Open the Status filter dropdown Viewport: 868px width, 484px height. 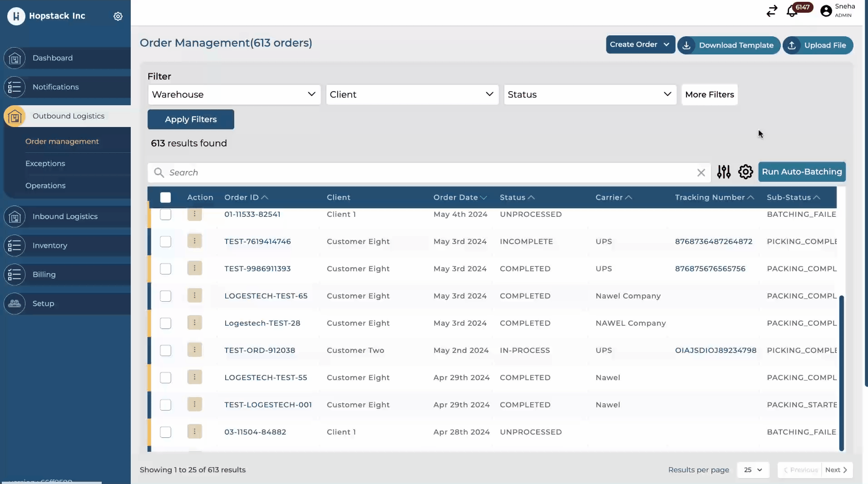pyautogui.click(x=590, y=94)
